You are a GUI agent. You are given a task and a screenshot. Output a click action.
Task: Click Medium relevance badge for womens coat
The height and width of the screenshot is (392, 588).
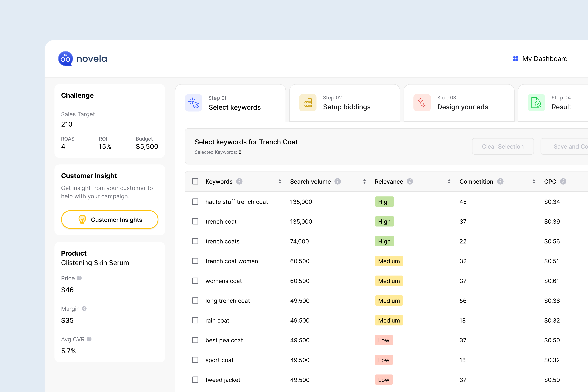[x=389, y=281]
